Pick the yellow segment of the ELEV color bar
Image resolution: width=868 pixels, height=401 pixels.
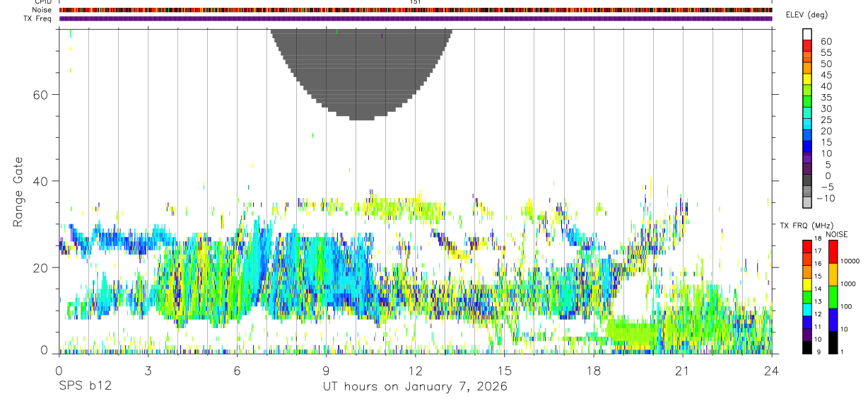click(x=807, y=80)
